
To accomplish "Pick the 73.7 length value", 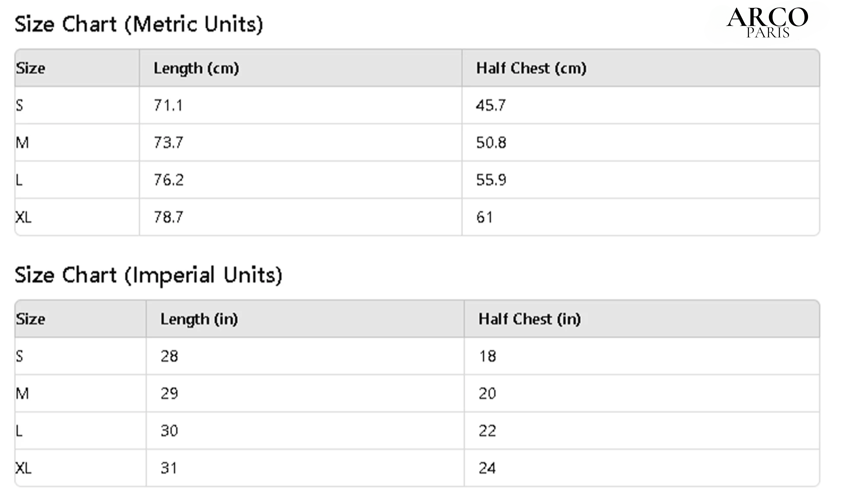I will [x=169, y=143].
